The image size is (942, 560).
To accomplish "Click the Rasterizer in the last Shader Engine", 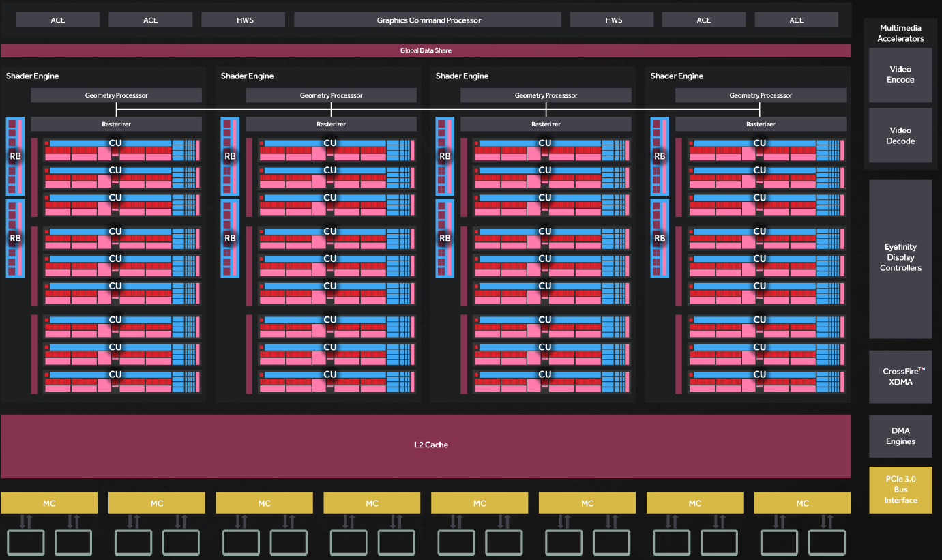I will [x=761, y=124].
